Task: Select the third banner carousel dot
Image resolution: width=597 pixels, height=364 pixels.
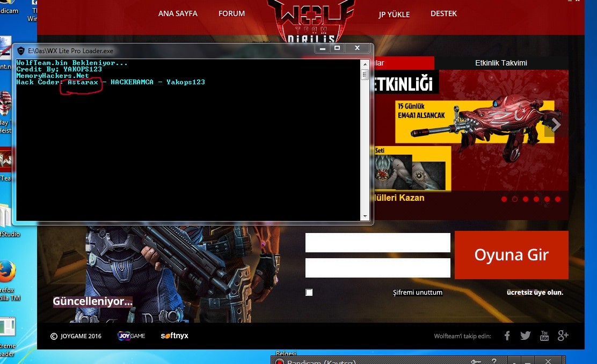Action: [526, 199]
